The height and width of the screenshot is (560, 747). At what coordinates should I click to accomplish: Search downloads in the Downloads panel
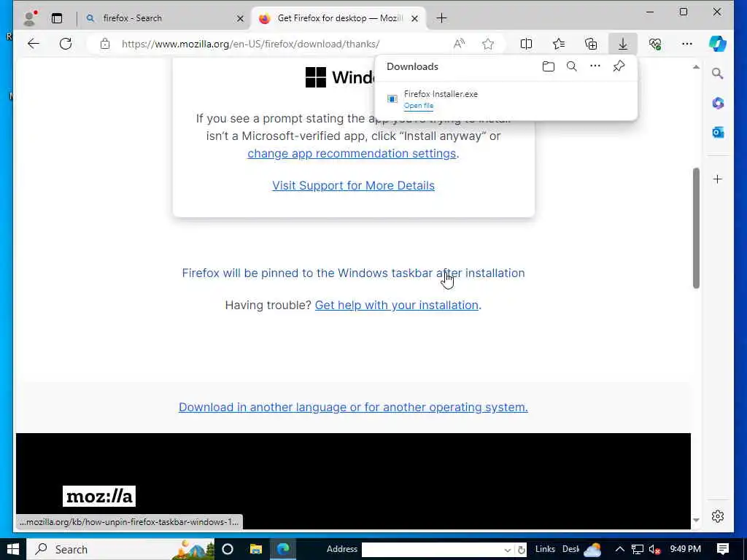pos(572,66)
